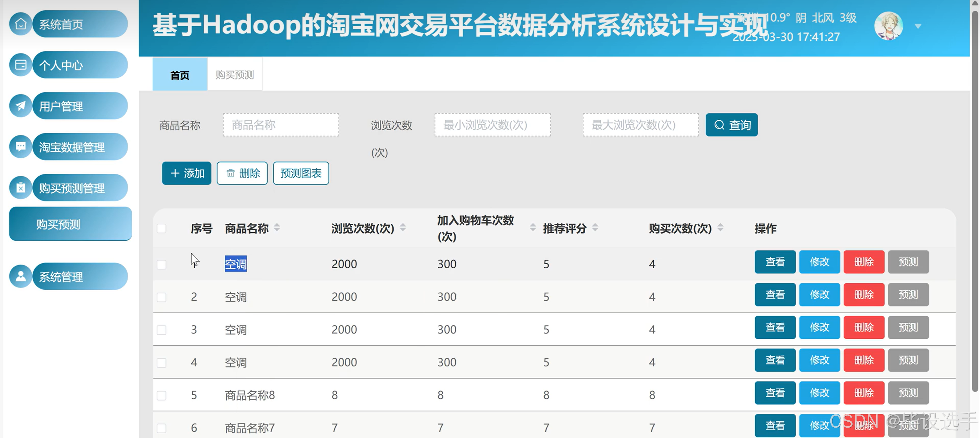980x438 pixels.
Task: Click the paper plane icon beside 用户管理
Action: pyautogui.click(x=20, y=106)
